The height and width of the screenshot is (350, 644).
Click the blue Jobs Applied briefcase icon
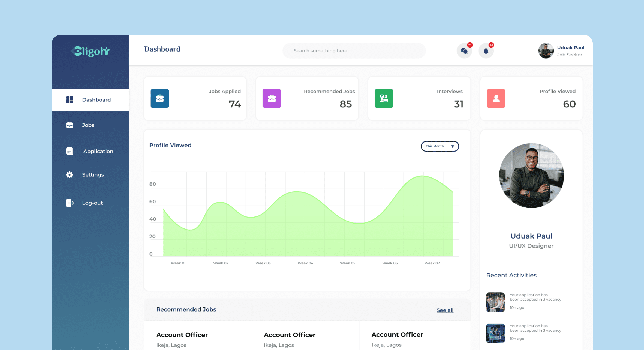pyautogui.click(x=160, y=98)
